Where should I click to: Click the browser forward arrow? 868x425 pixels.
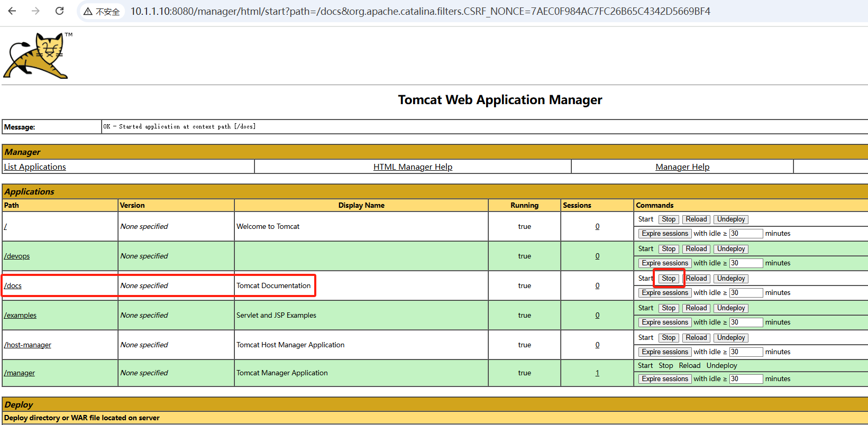click(x=35, y=11)
